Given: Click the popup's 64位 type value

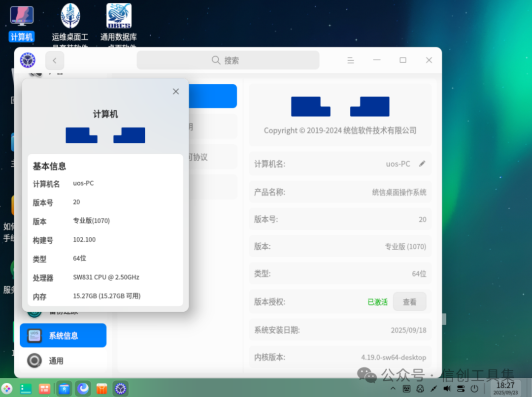Looking at the screenshot, I should coord(79,259).
